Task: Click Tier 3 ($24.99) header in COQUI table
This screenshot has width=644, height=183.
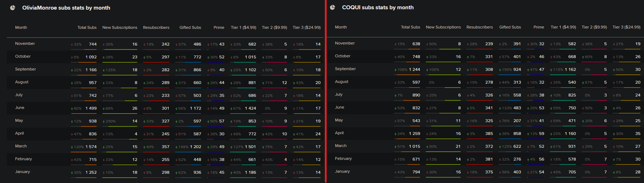Action: pyautogui.click(x=626, y=27)
